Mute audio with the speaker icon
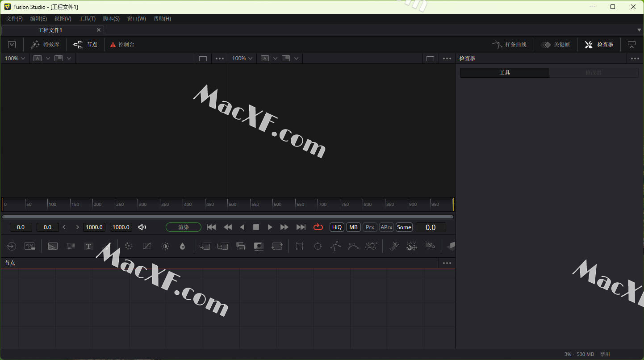 pyautogui.click(x=142, y=227)
